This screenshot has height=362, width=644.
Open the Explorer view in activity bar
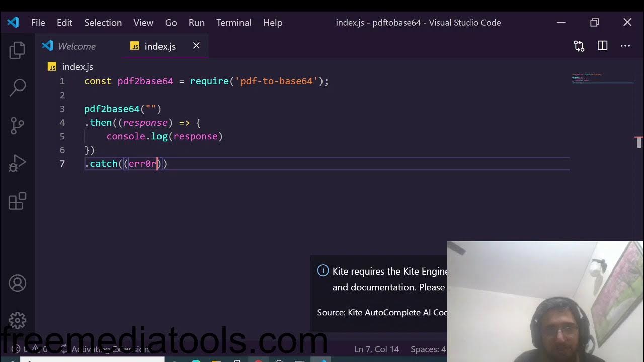(x=17, y=50)
